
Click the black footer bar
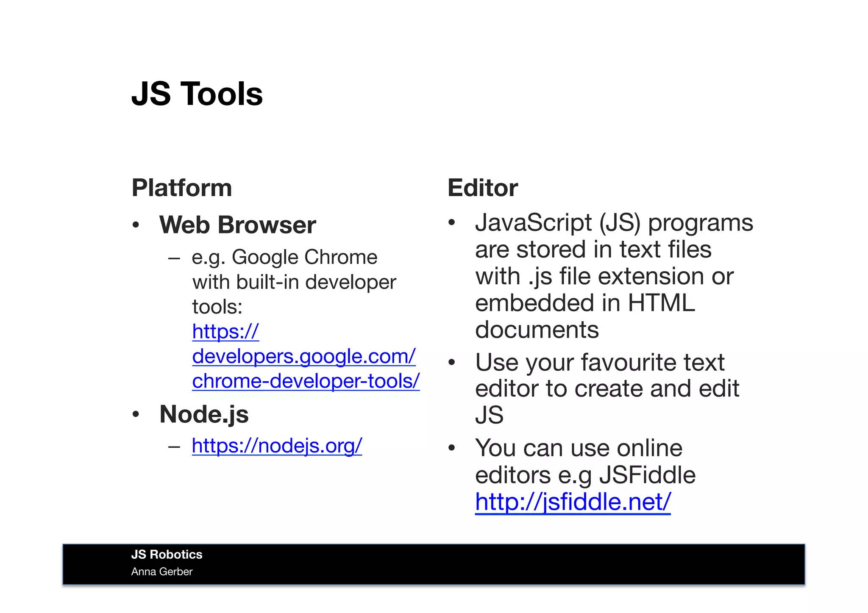click(x=466, y=564)
